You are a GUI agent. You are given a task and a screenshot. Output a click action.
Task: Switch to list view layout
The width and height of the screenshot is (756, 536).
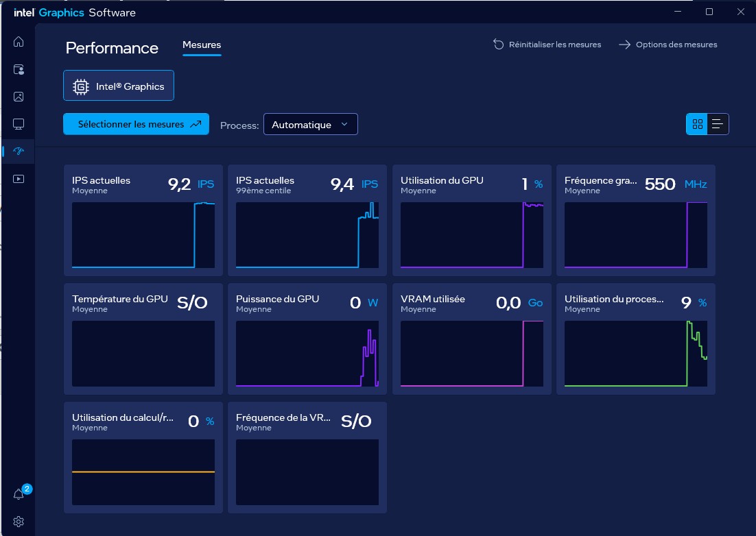718,124
